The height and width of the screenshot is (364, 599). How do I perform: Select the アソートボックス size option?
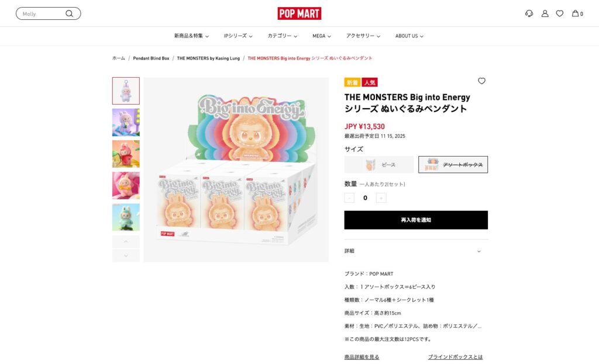[x=453, y=164]
